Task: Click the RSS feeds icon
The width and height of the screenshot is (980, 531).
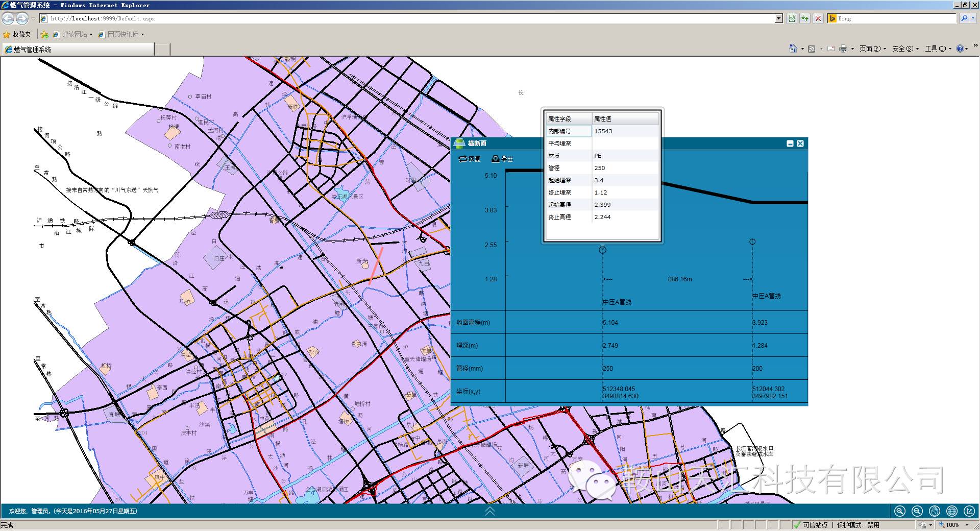Action: (812, 49)
